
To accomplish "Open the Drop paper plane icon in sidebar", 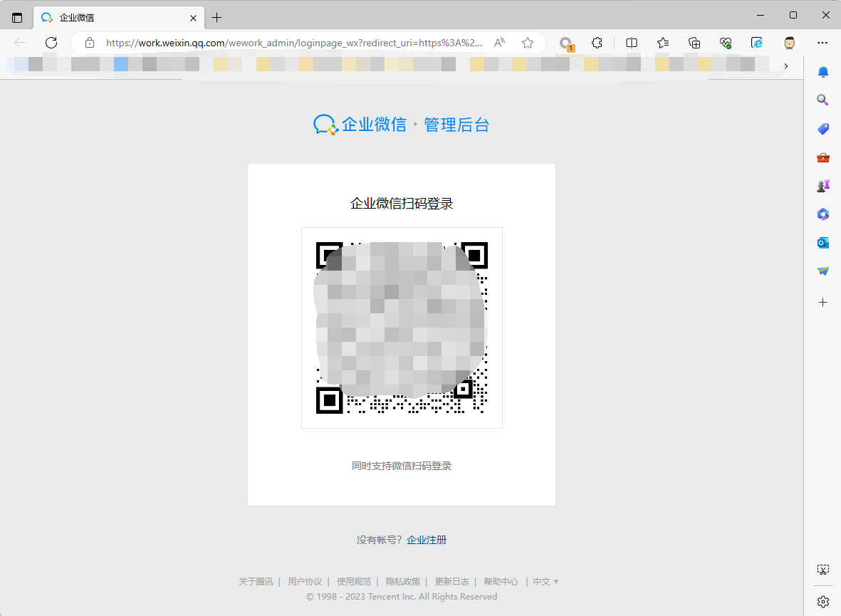I will [823, 271].
